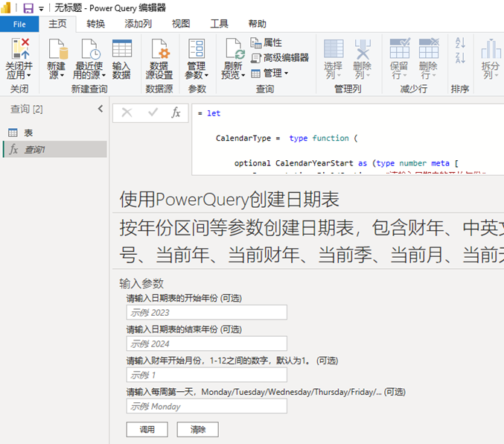This screenshot has width=504, height=444.
Task: Expand the 新建源 dropdown arrow
Action: click(62, 75)
